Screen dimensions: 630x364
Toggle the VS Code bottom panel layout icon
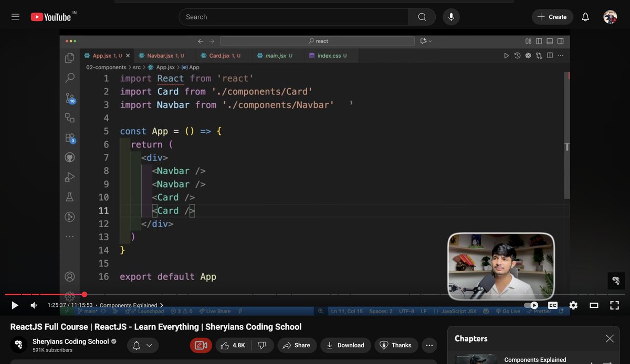coord(550,41)
